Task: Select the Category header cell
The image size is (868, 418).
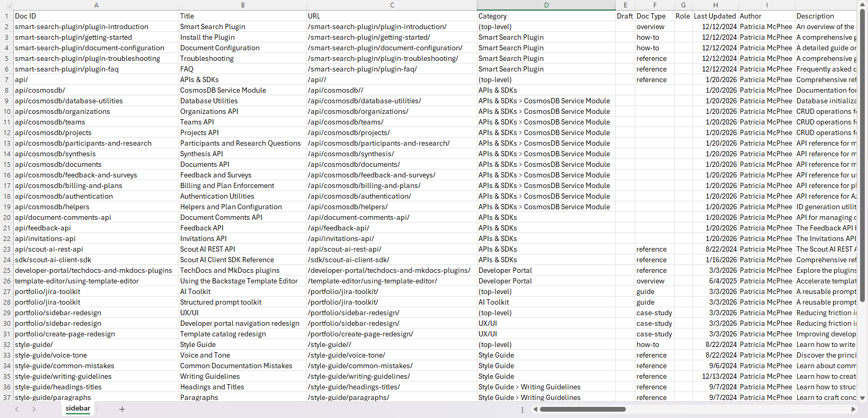Action: (x=546, y=16)
